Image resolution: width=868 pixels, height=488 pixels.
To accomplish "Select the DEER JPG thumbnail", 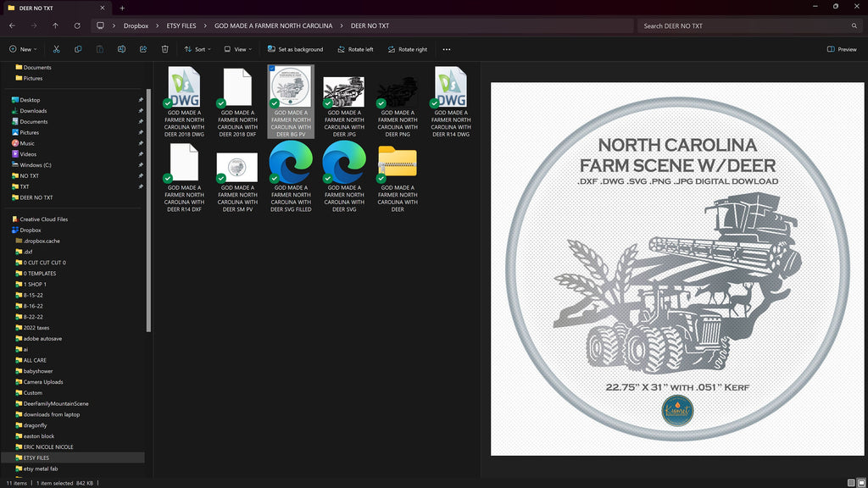I will pyautogui.click(x=344, y=102).
